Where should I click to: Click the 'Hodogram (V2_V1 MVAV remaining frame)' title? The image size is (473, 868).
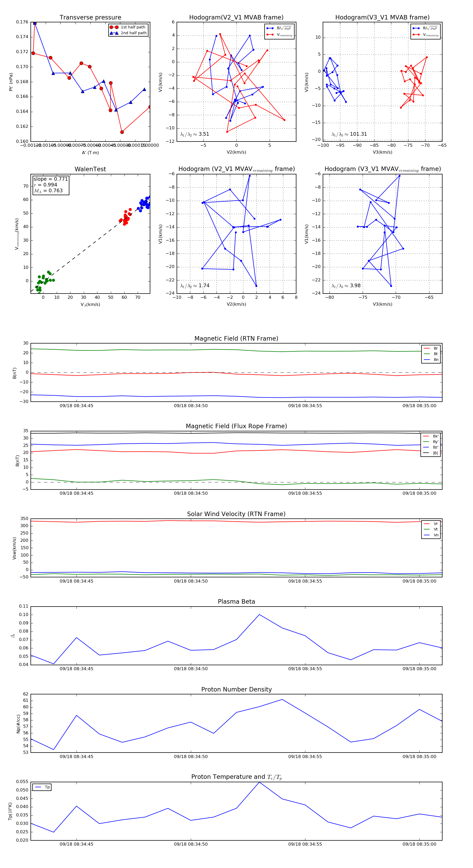[x=236, y=169]
